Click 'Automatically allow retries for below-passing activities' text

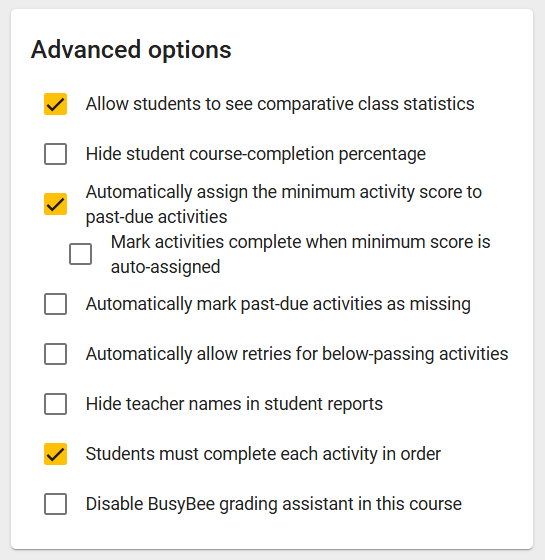297,354
